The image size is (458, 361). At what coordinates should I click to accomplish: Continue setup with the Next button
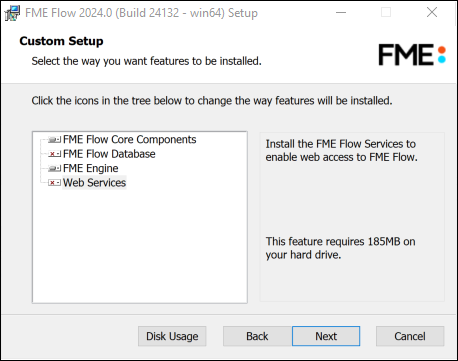pos(326,336)
